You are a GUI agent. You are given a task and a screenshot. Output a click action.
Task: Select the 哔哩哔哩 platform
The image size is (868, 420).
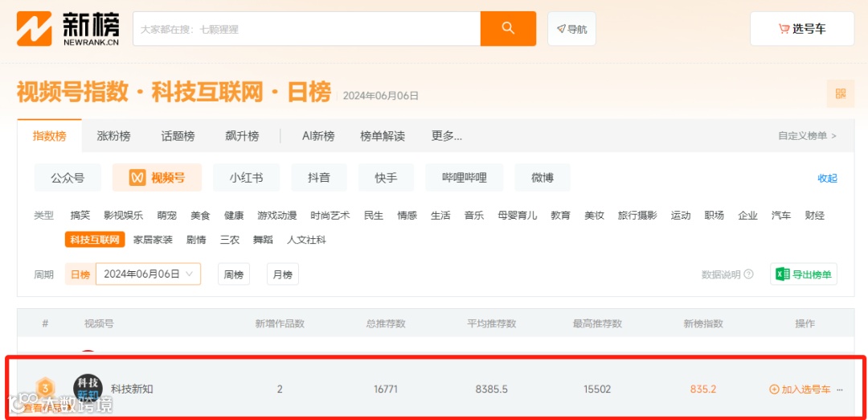coord(464,178)
